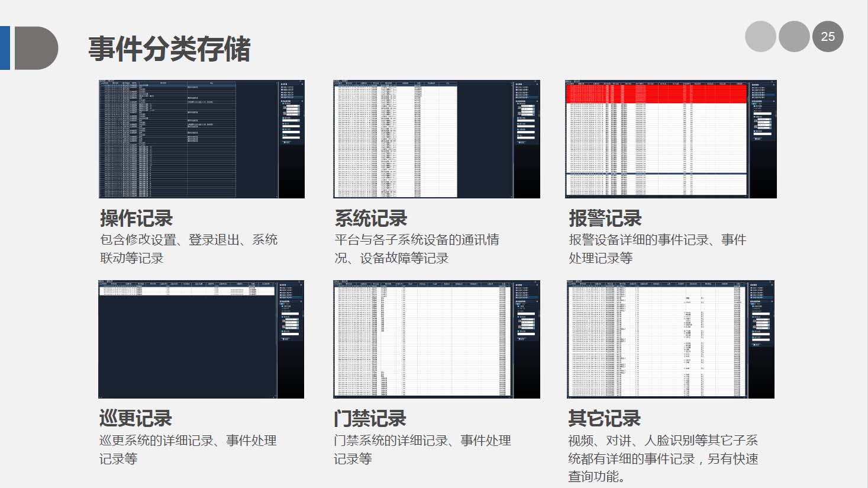Click the 报警记录 heading
The width and height of the screenshot is (868, 488).
[605, 219]
